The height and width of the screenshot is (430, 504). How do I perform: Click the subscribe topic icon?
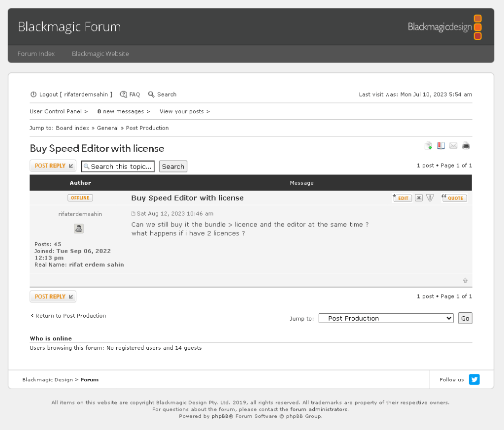tap(428, 146)
